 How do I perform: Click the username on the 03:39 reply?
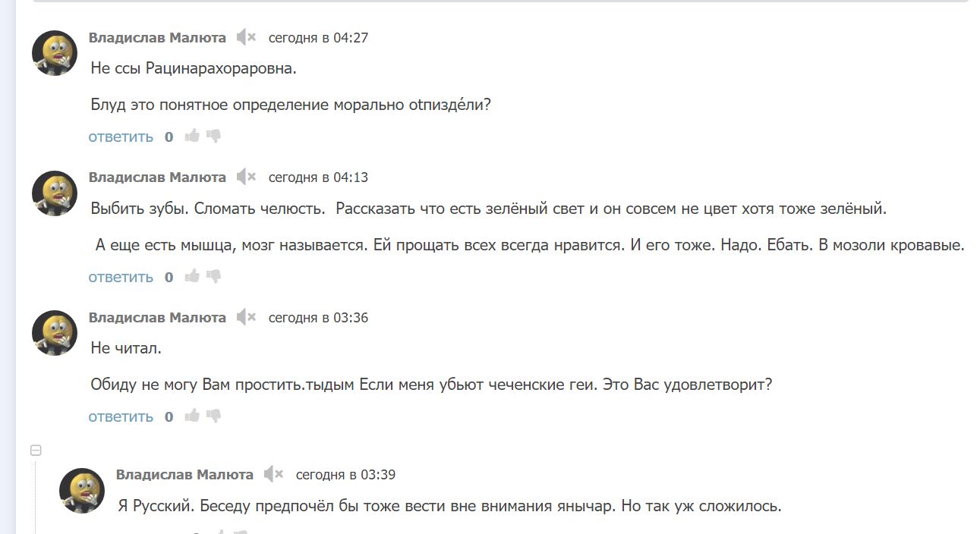[184, 475]
